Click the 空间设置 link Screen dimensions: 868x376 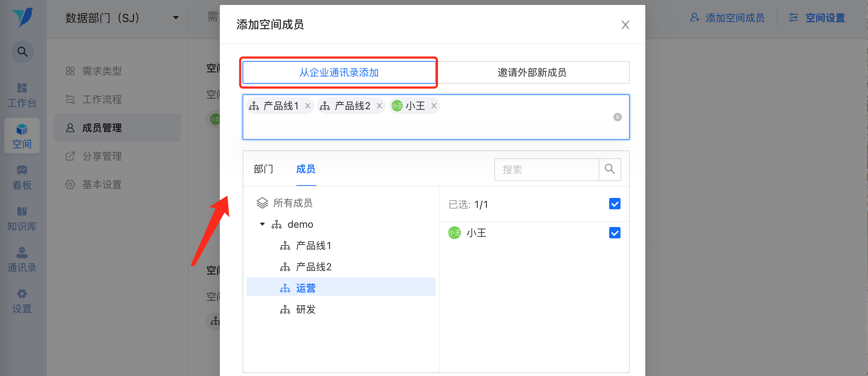pos(825,18)
